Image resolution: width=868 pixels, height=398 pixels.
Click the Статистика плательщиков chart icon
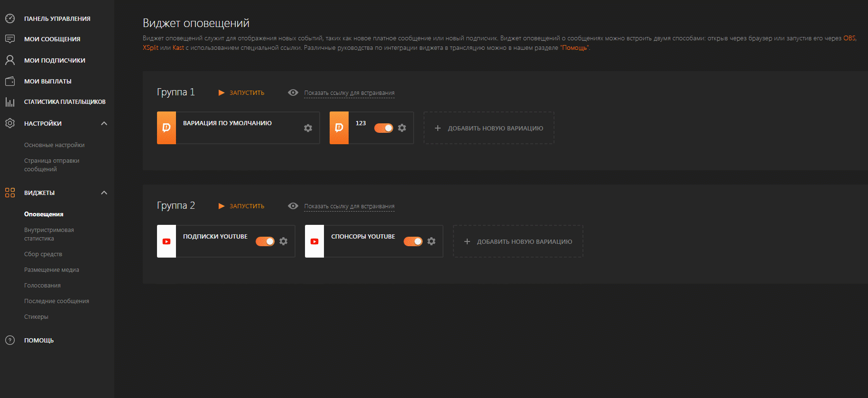click(x=10, y=102)
